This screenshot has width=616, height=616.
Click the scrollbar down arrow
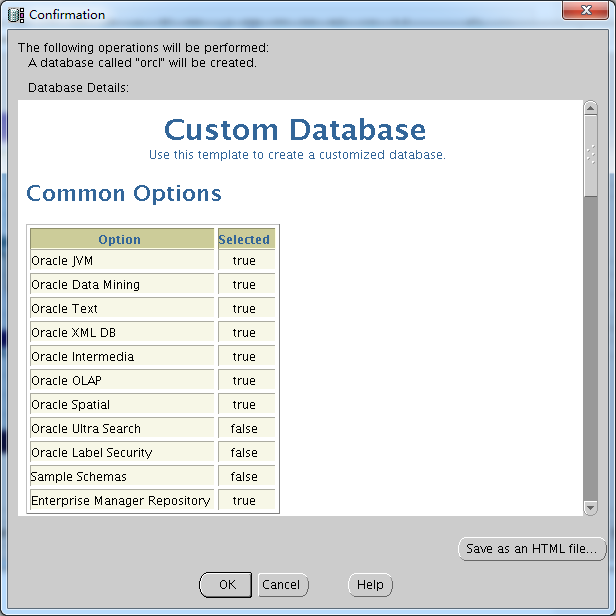(590, 508)
